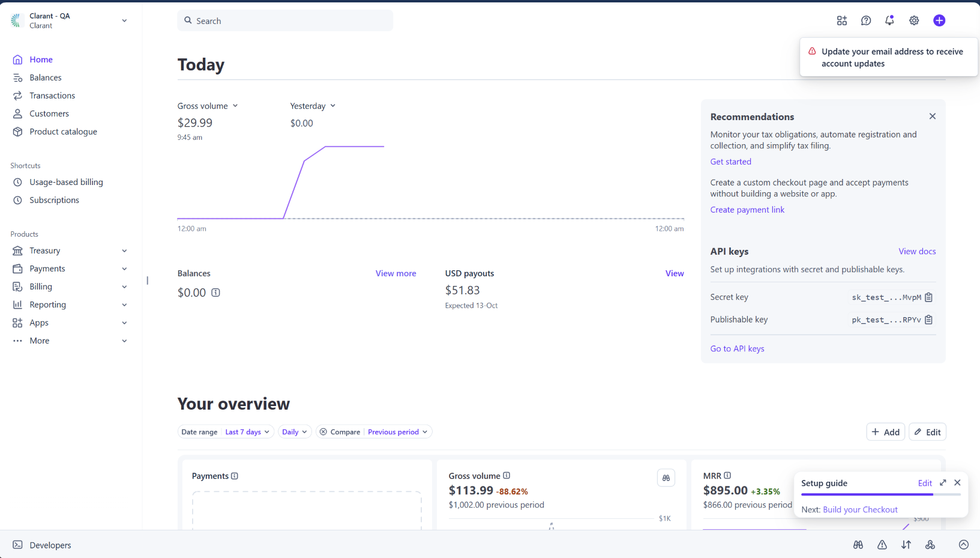Click the binoculars icon in bottom bar
Image resolution: width=980 pixels, height=558 pixels.
pos(858,545)
